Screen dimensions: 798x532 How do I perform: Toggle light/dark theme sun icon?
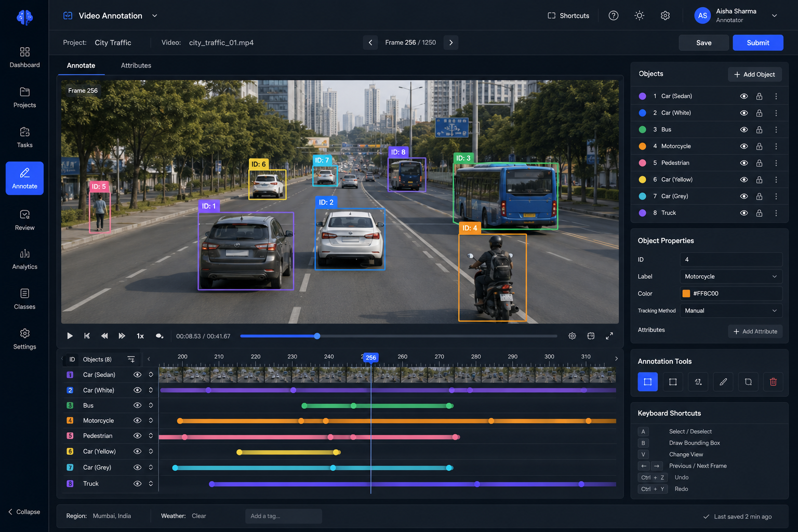[x=640, y=16]
